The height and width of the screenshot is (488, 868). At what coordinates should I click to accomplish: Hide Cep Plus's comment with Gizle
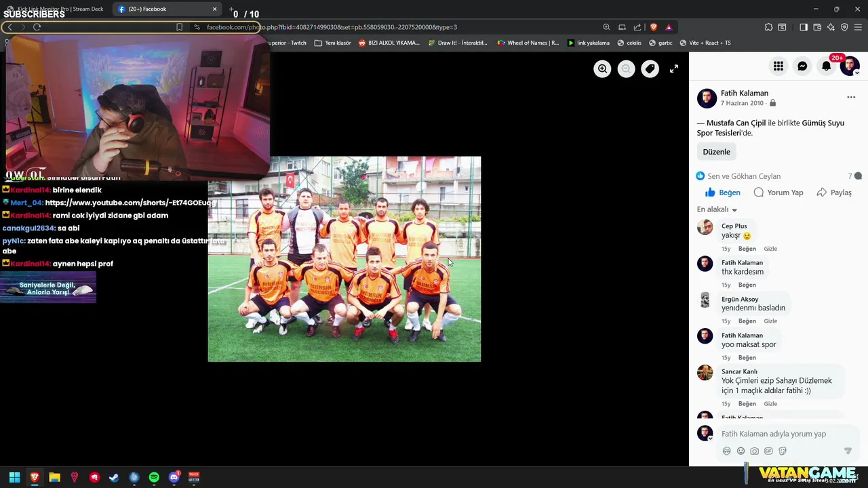pos(770,249)
